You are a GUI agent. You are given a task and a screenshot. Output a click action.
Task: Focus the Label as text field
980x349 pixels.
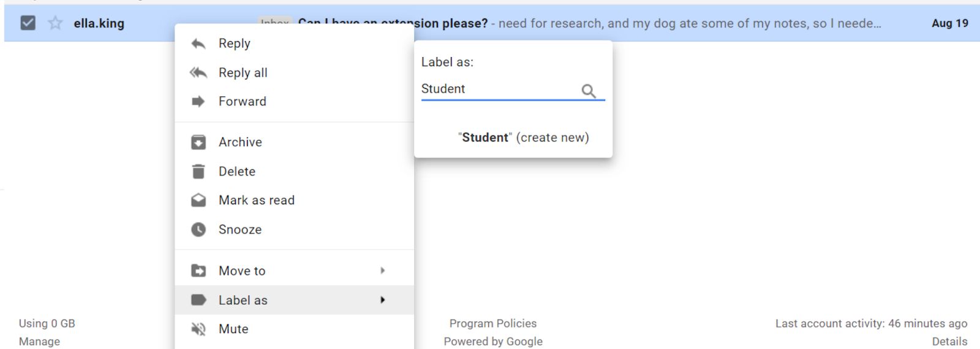[499, 89]
